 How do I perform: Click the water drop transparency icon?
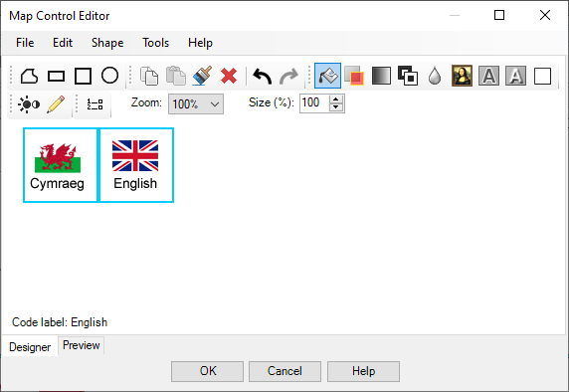coord(435,76)
